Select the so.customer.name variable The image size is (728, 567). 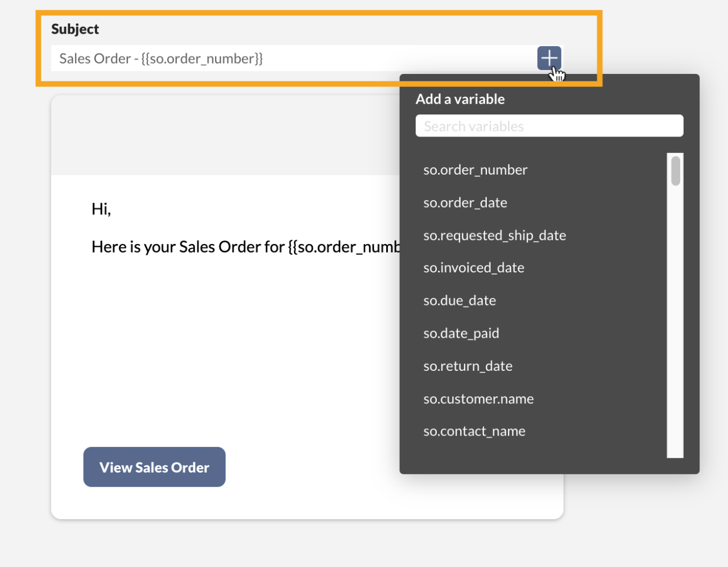tap(478, 399)
